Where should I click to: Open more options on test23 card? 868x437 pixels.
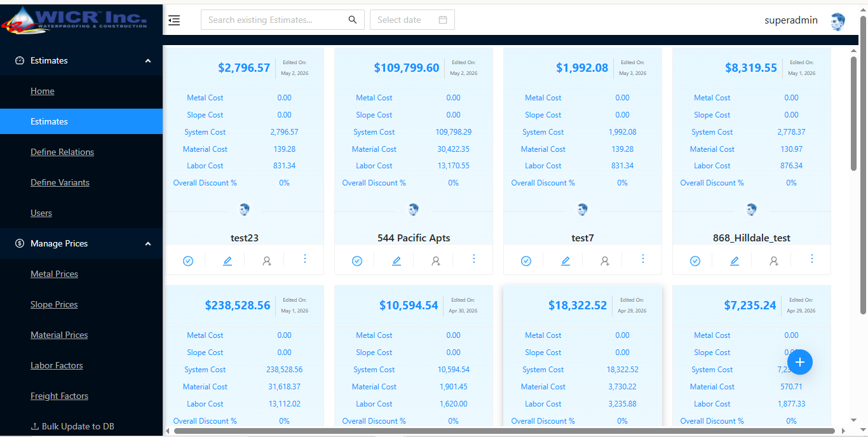tap(305, 259)
